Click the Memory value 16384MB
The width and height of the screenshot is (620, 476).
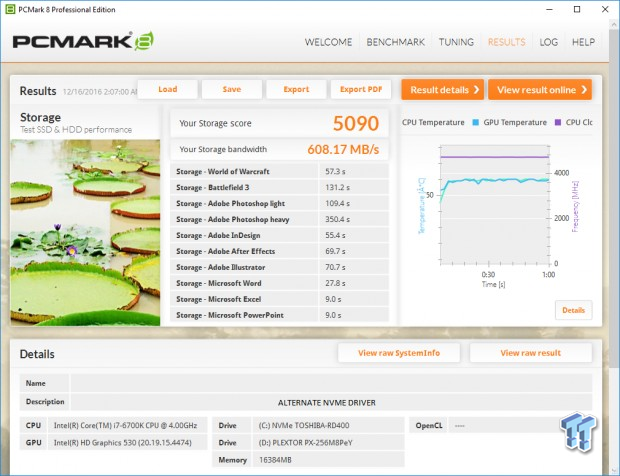point(275,460)
